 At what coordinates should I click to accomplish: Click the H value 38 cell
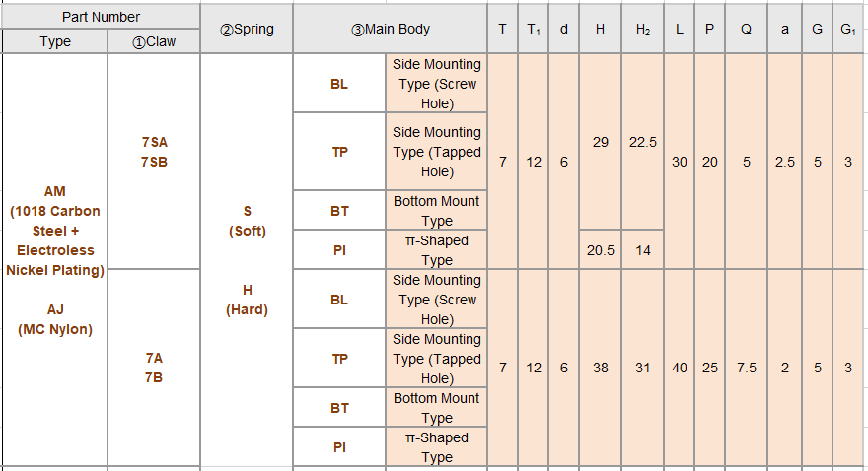point(601,368)
